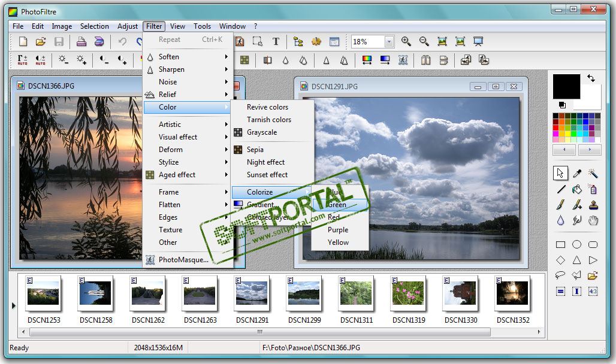Click status bar text 2048x1536x16M
Viewport: 616px width, 364px height.
coord(158,348)
